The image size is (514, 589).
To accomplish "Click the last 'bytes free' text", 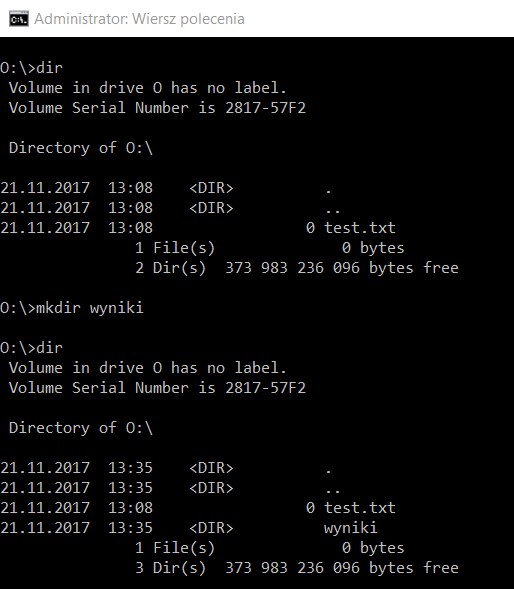I will [414, 568].
